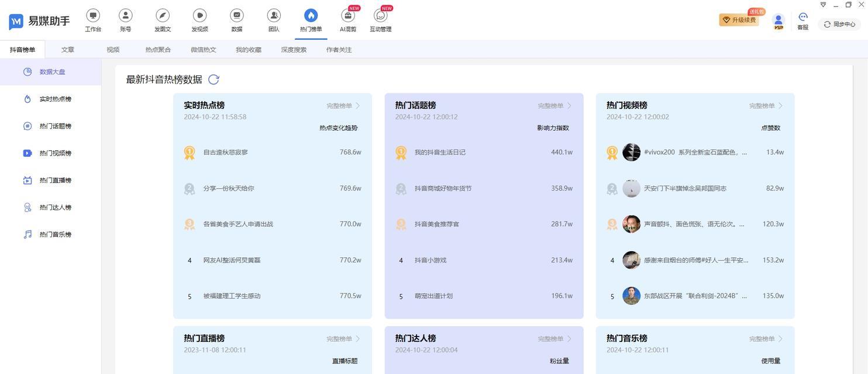This screenshot has width=868, height=374.
Task: Switch to the 微信热文 tab
Action: (204, 50)
